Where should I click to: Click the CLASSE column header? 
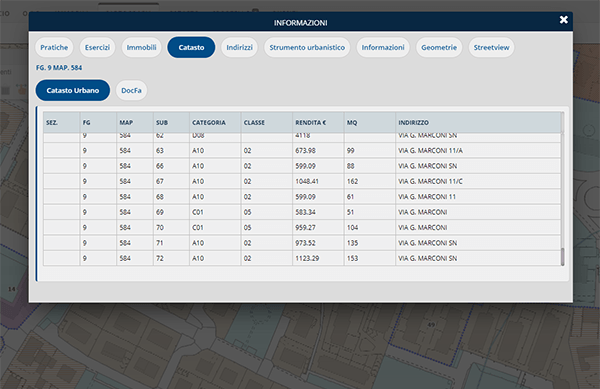click(x=267, y=122)
